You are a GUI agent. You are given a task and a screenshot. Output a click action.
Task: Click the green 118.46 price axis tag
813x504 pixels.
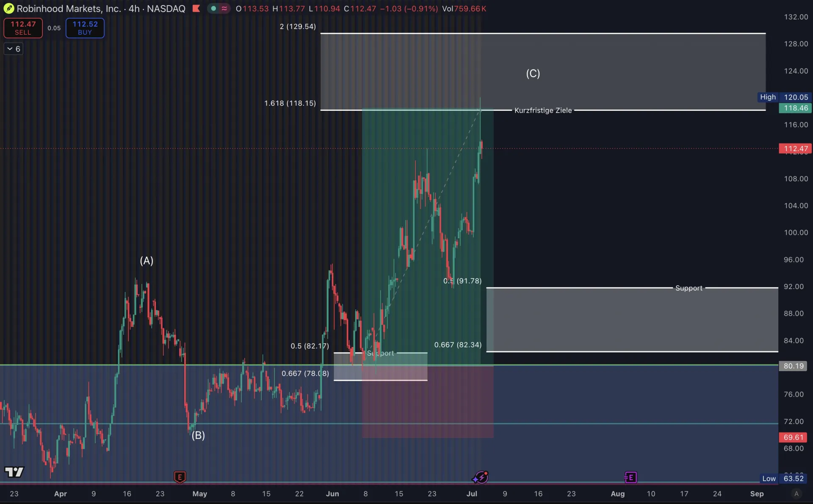(795, 108)
